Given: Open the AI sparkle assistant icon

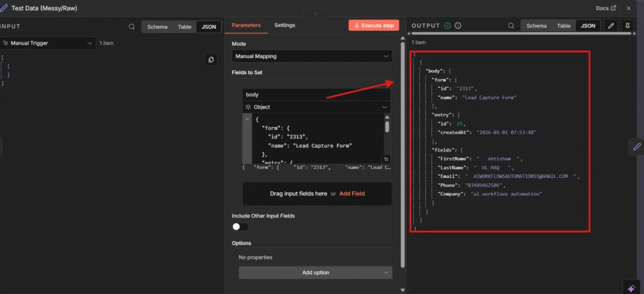Looking at the screenshot, I should (x=631, y=287).
